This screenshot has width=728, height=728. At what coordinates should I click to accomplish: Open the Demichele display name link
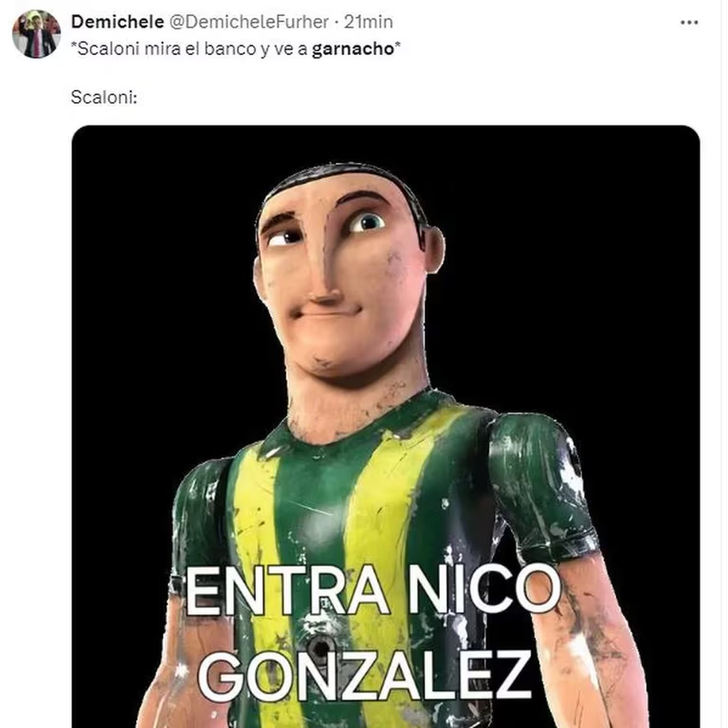tap(117, 22)
